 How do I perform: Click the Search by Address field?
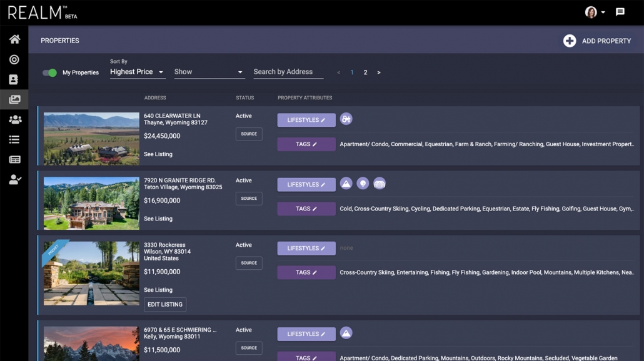coord(288,72)
